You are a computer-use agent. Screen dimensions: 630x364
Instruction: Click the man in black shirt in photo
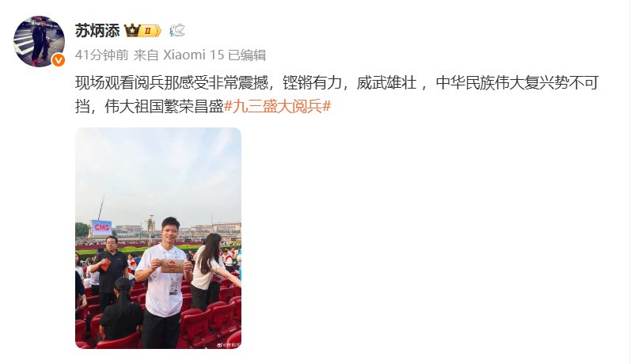click(x=109, y=273)
